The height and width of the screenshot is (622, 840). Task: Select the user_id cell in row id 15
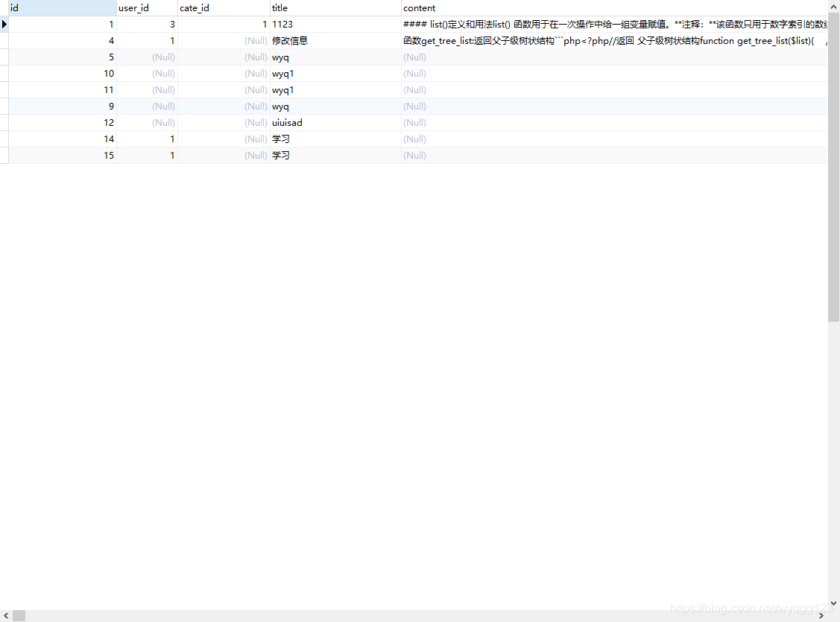click(148, 155)
